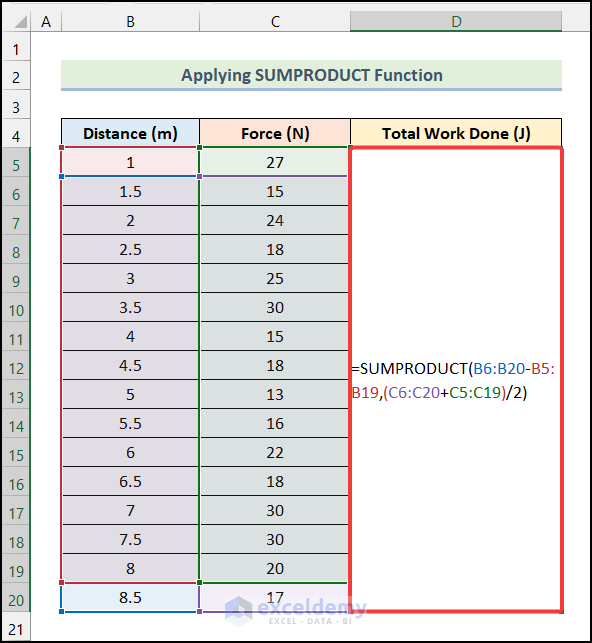Select force cell 18 in row 8

(275, 249)
